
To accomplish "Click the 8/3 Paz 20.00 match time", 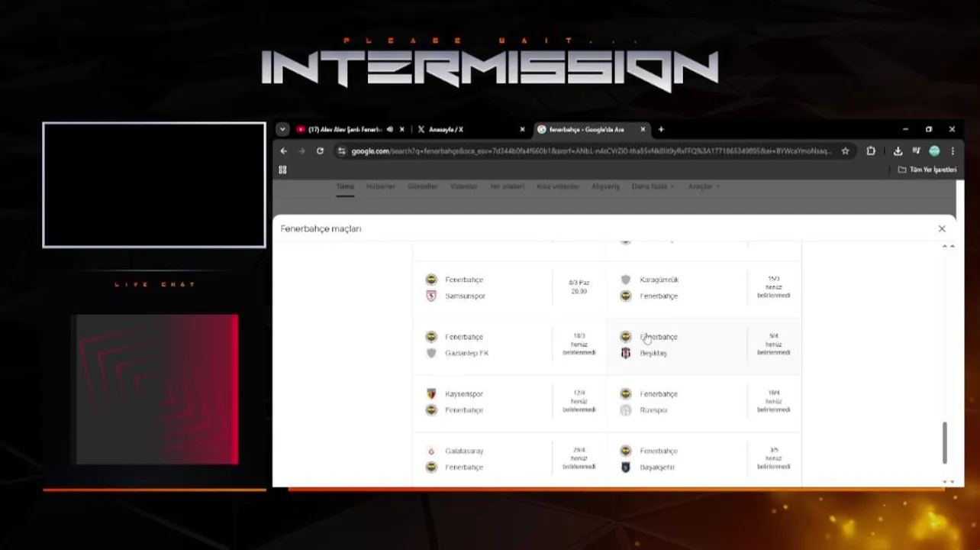I will (579, 286).
